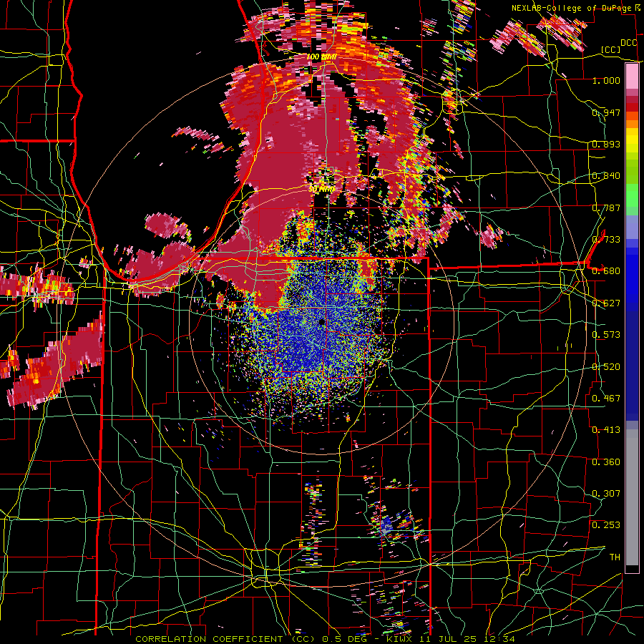Select the 0.627 legend value
Viewport: 644px width, 644px height.
pos(606,303)
